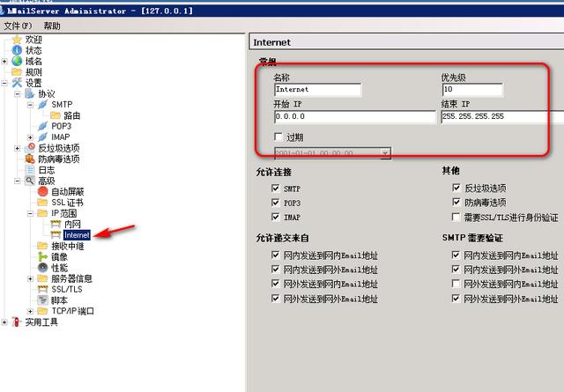This screenshot has width=564, height=392.
Task: Open the expiry date dropdown arrow
Action: (x=385, y=153)
